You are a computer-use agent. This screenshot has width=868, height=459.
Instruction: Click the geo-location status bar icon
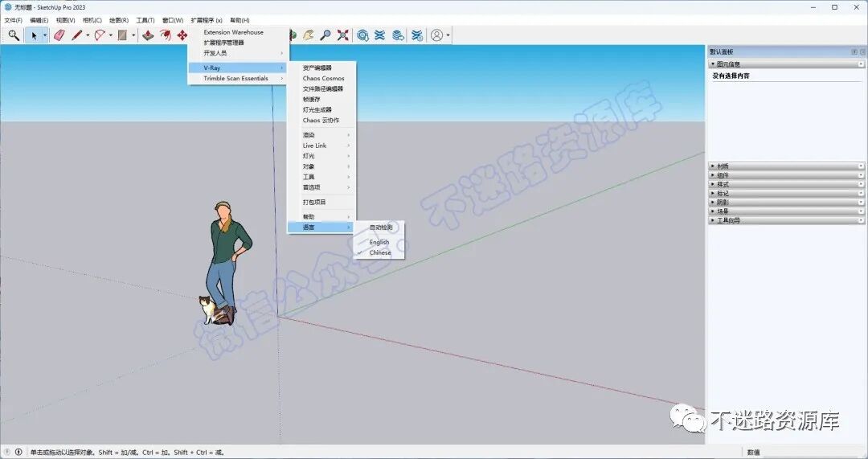pos(7,452)
